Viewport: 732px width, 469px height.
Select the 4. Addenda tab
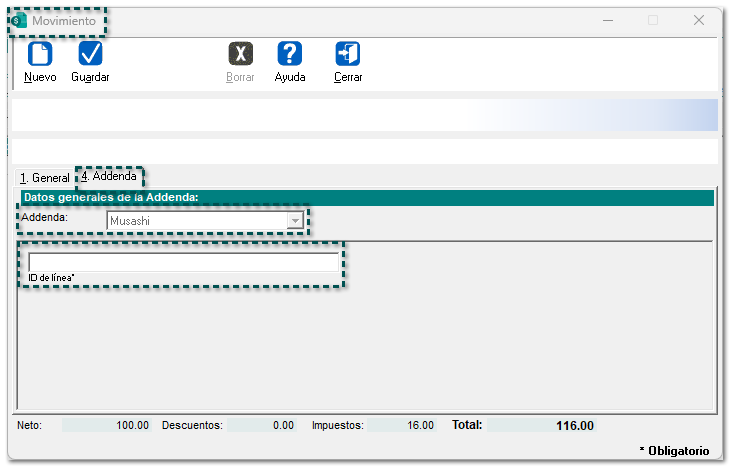(109, 176)
